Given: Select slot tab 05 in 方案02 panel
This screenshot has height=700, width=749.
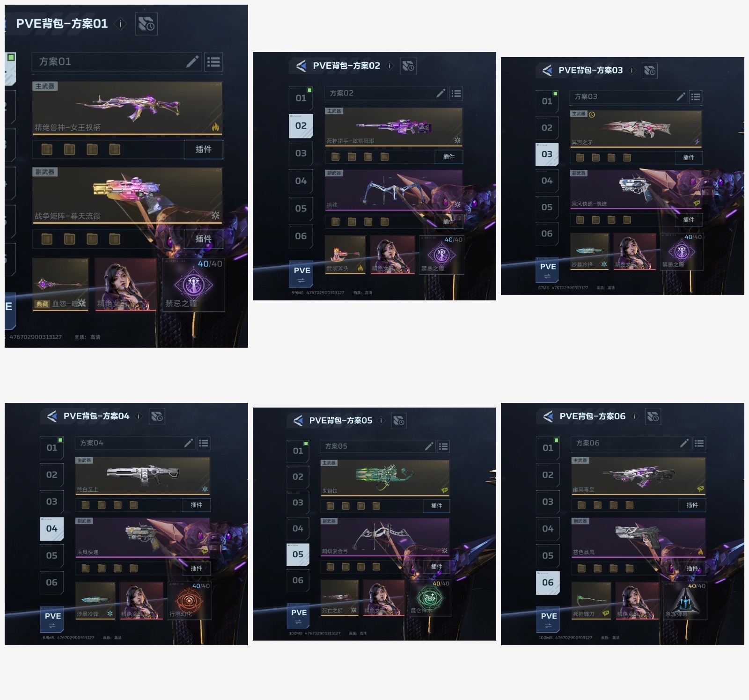Looking at the screenshot, I should pos(301,208).
